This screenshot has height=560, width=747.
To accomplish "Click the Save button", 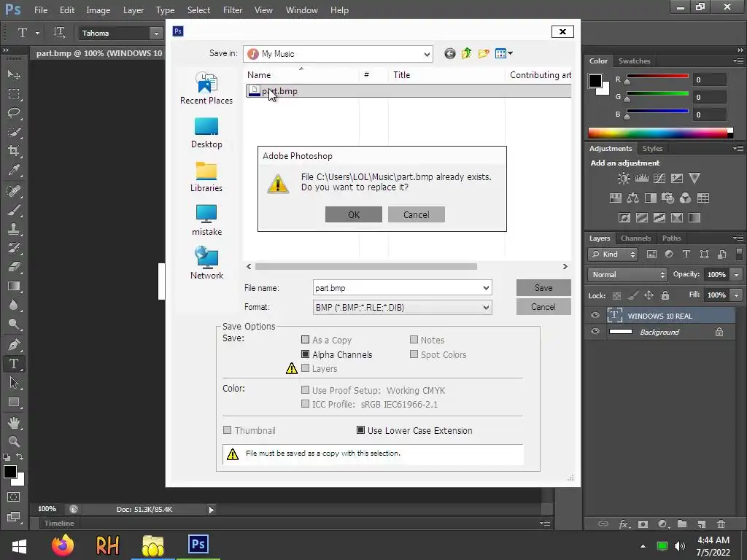I will 543,287.
